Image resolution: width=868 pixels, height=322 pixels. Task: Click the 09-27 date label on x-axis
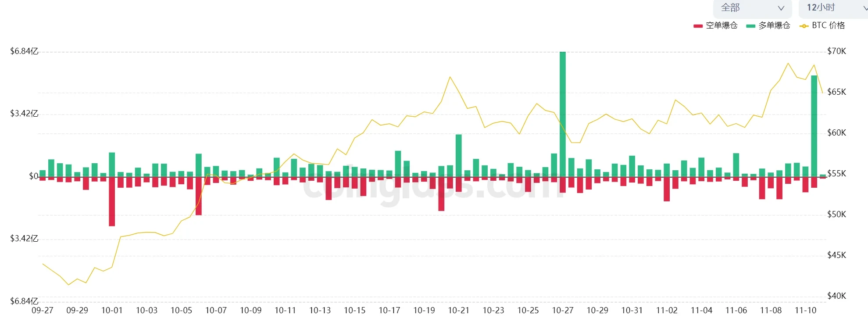pyautogui.click(x=43, y=311)
